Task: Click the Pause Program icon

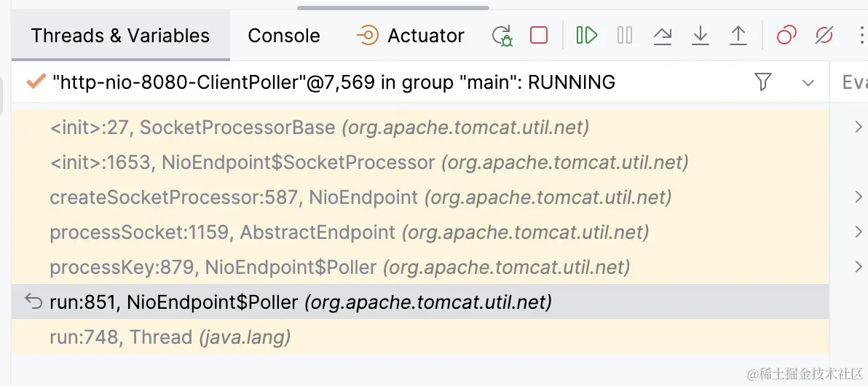Action: (625, 35)
